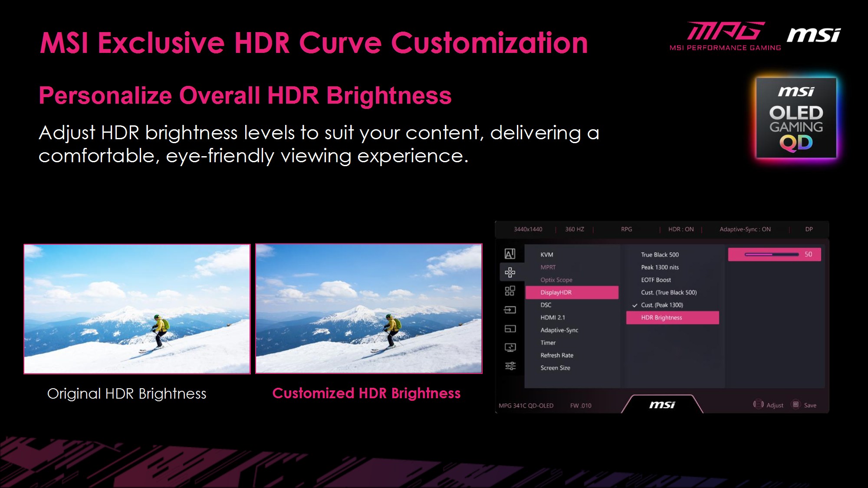
Task: Select the HDR Brightness option
Action: 672,318
